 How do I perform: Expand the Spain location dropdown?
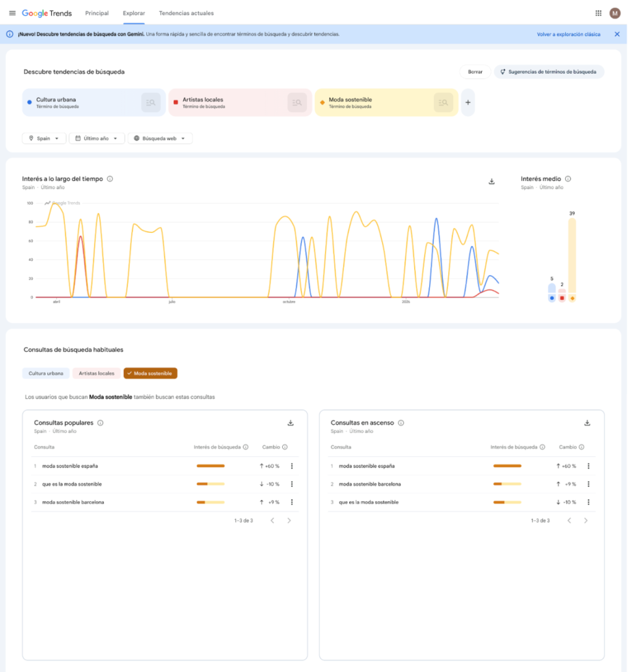[x=44, y=138]
